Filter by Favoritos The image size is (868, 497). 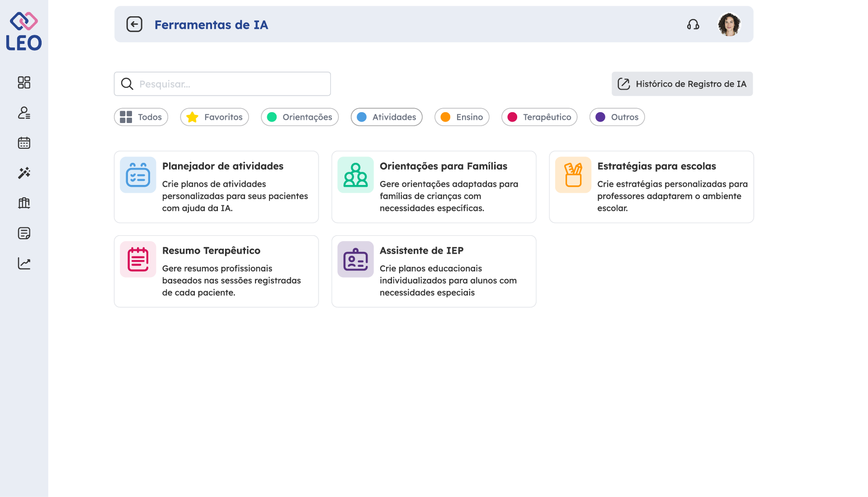click(x=215, y=117)
